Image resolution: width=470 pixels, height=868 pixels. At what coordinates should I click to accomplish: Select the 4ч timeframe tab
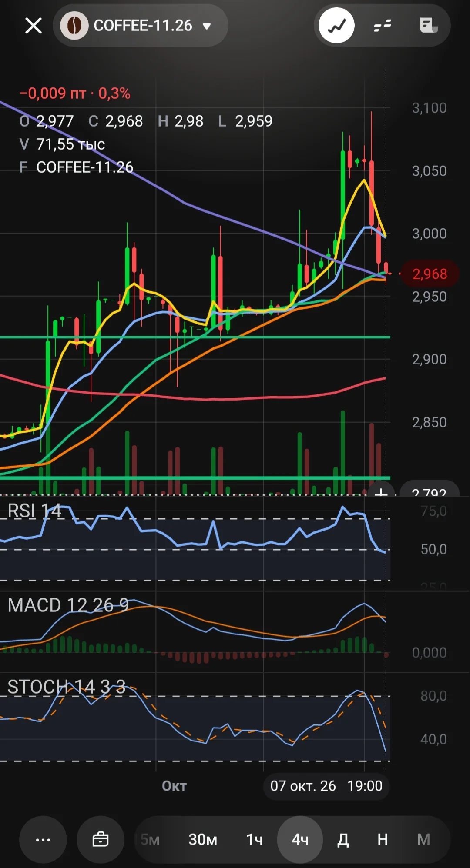click(300, 840)
